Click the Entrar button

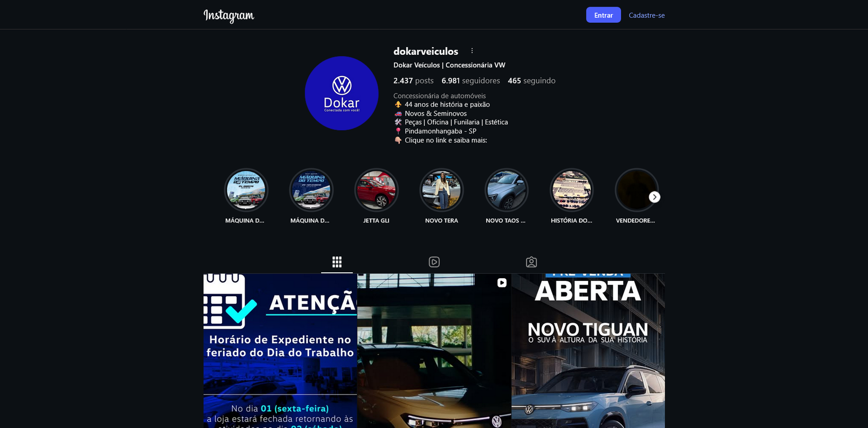tap(603, 15)
